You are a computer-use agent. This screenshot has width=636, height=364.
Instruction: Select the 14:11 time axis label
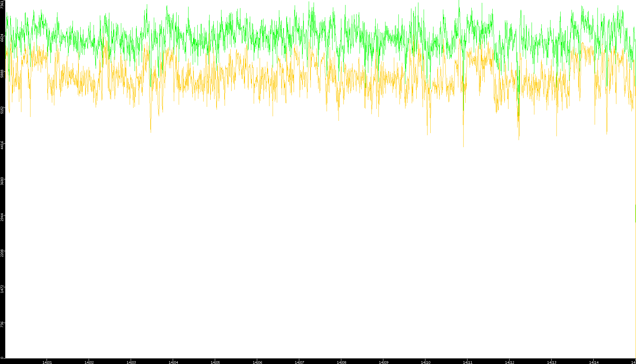(467, 362)
